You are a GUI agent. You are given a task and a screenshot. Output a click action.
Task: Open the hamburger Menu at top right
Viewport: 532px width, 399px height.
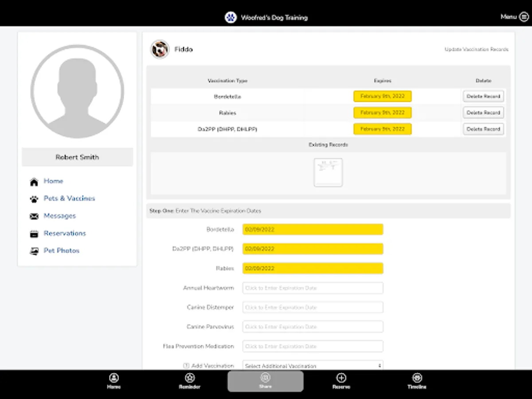tap(524, 16)
